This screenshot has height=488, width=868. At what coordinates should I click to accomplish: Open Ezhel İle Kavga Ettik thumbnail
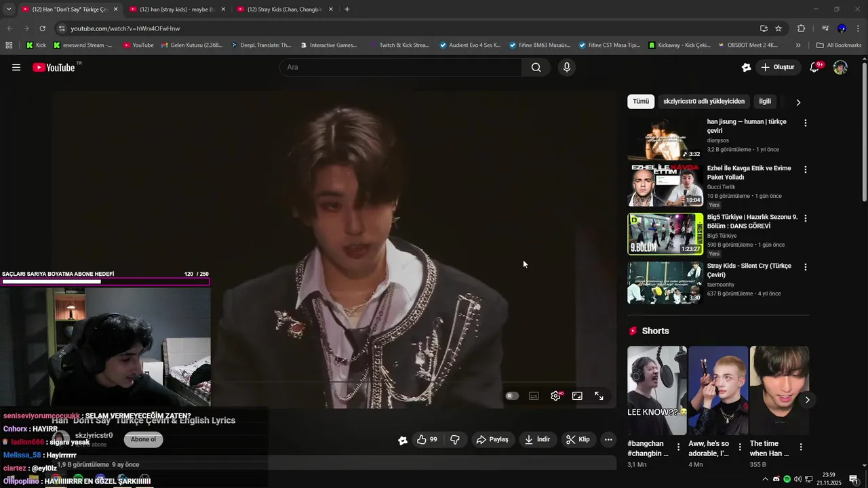pos(665,185)
